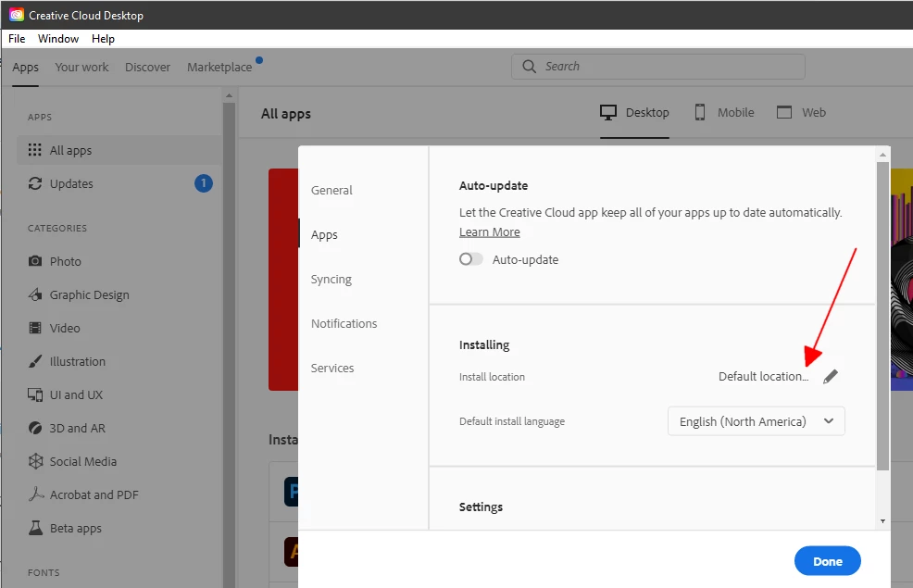Open Apps preferences section
913x588 pixels.
click(324, 234)
